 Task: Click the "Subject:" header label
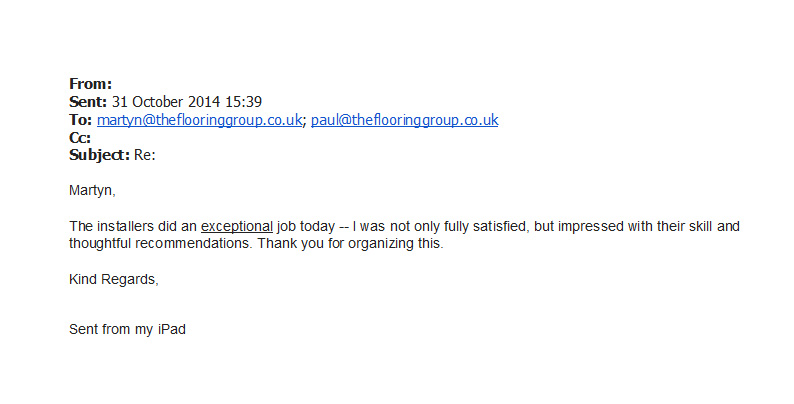pyautogui.click(x=99, y=155)
